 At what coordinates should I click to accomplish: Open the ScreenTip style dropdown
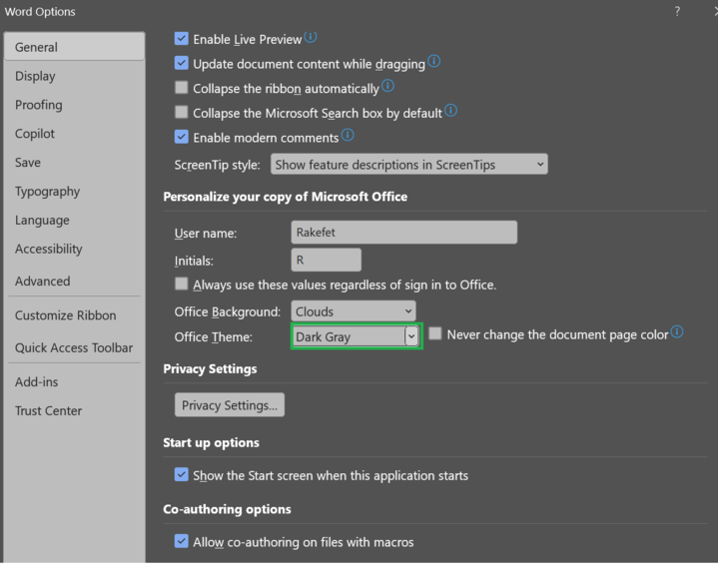click(x=409, y=165)
